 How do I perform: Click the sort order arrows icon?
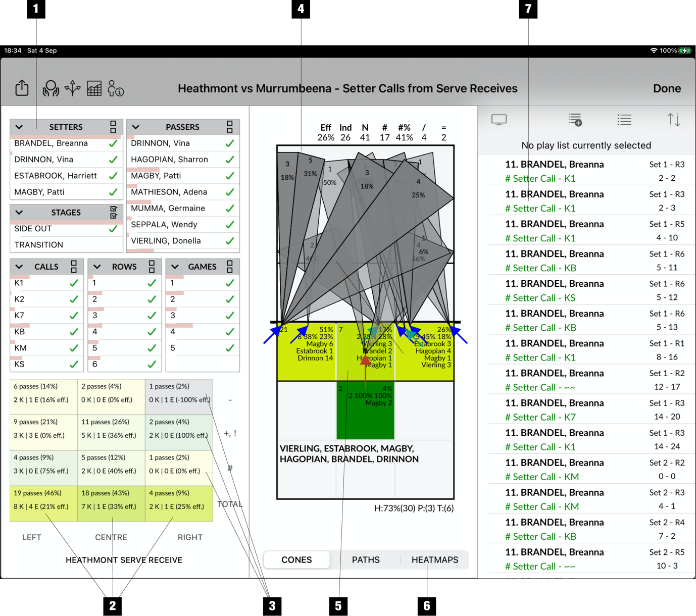674,120
